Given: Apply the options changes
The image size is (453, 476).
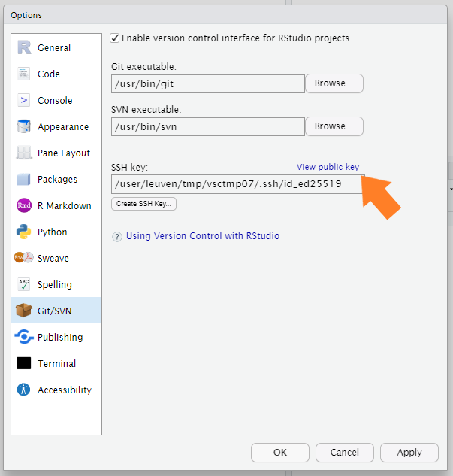Looking at the screenshot, I should pyautogui.click(x=409, y=453).
